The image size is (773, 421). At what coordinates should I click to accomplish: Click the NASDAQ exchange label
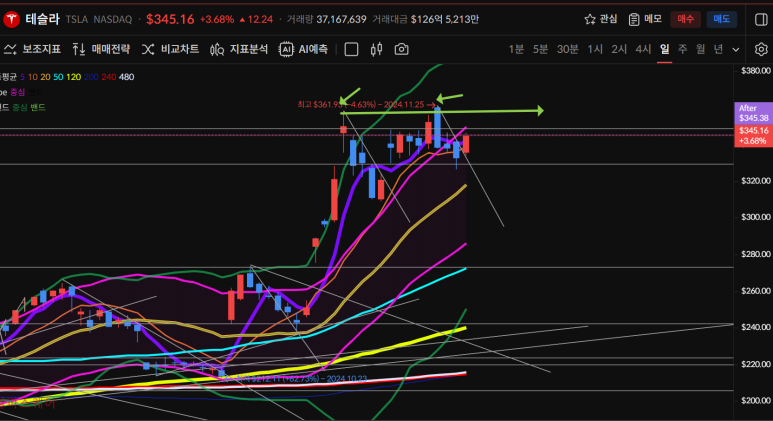tap(113, 19)
